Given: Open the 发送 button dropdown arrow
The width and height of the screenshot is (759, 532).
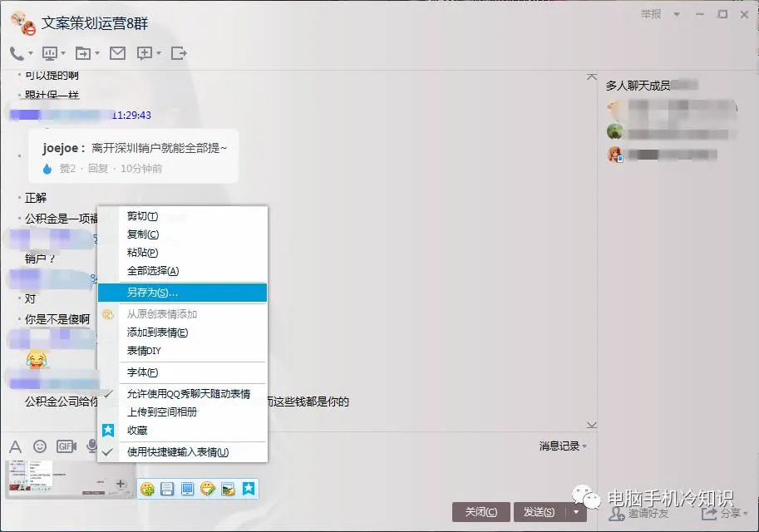Looking at the screenshot, I should click(574, 513).
